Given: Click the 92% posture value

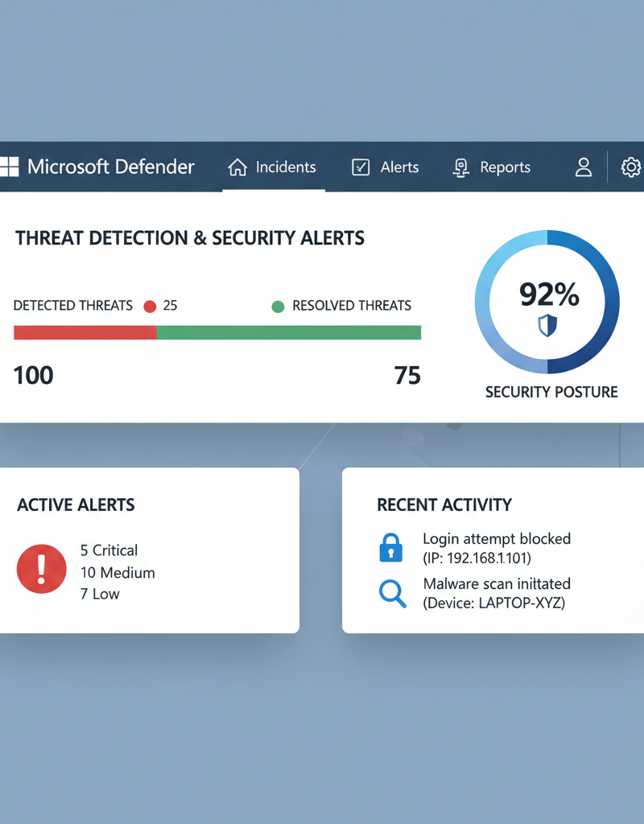Looking at the screenshot, I should pyautogui.click(x=549, y=294).
